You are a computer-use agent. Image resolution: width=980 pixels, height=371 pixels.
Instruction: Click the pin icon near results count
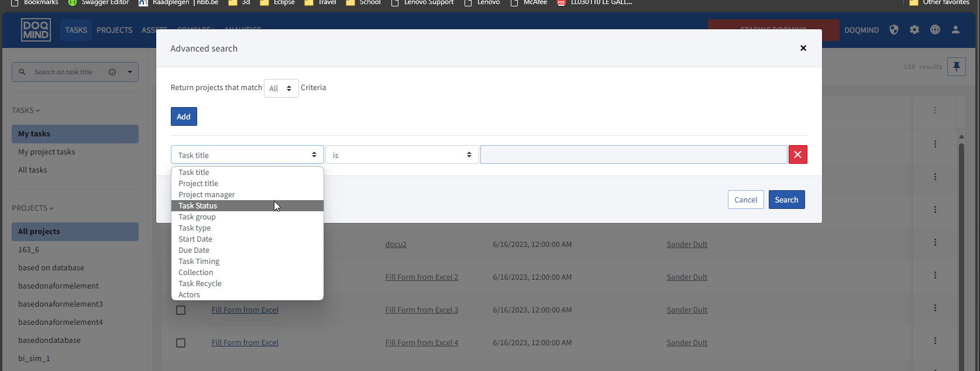click(x=957, y=67)
